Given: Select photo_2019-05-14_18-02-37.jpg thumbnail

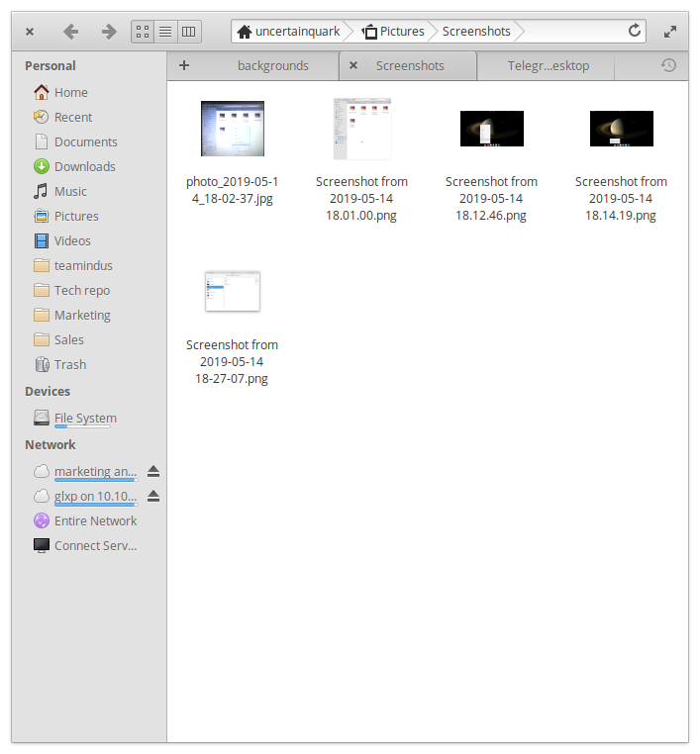Looking at the screenshot, I should pyautogui.click(x=233, y=129).
